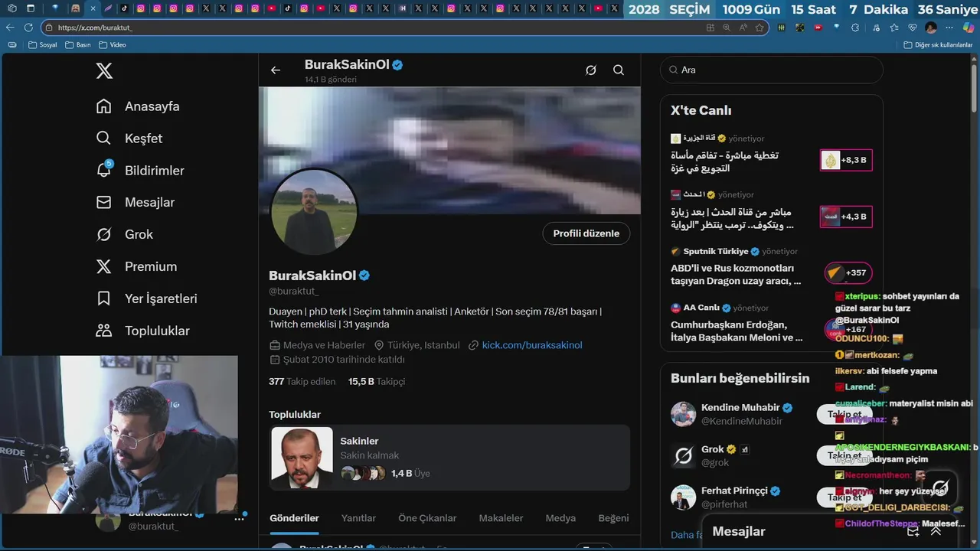
Task: Open the workspaces icon in the tab bar
Action: tap(11, 8)
